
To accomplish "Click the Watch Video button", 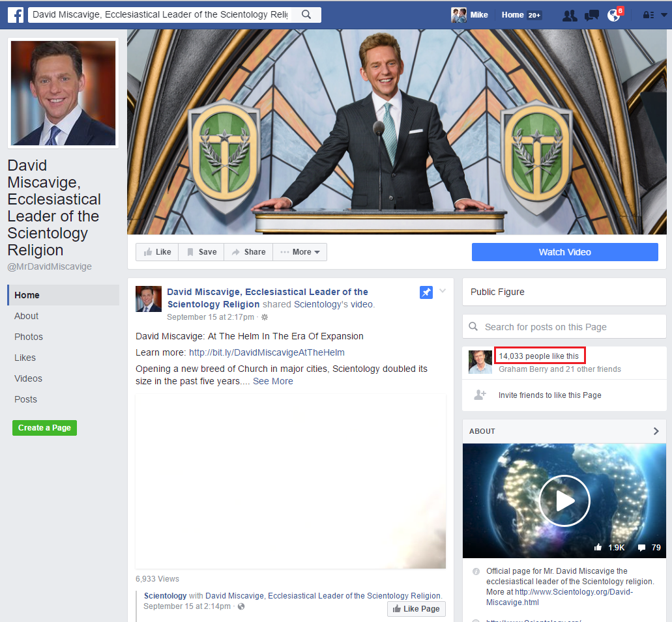I will pyautogui.click(x=565, y=252).
